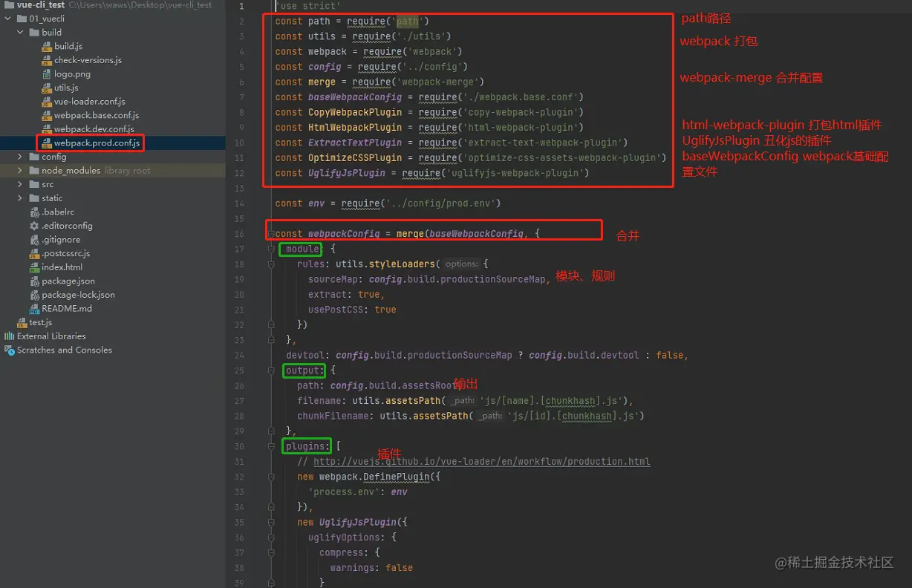The image size is (912, 588).
Task: Click the src folder icon
Action: pyautogui.click(x=34, y=185)
